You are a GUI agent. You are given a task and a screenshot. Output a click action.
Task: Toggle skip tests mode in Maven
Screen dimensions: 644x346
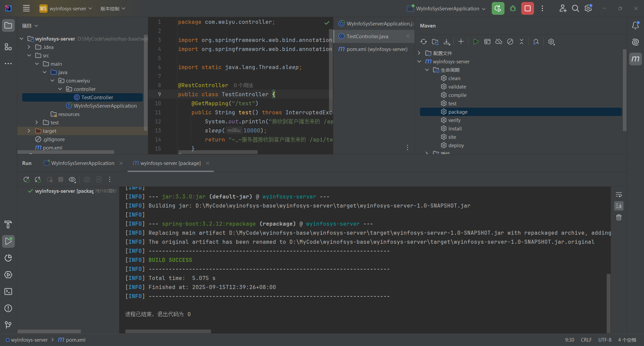pos(510,42)
